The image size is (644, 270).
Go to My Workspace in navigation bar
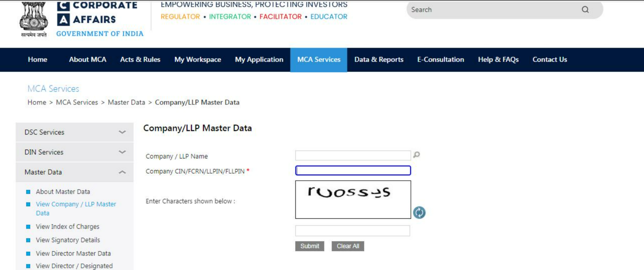coord(197,59)
